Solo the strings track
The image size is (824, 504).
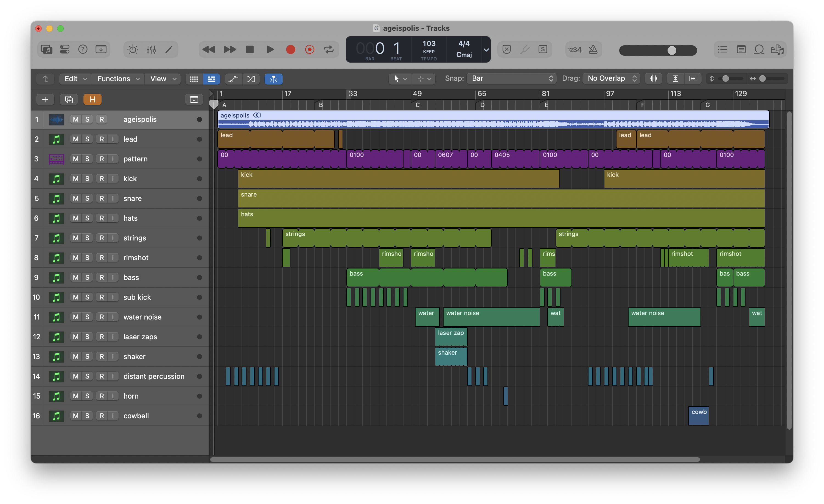click(87, 238)
